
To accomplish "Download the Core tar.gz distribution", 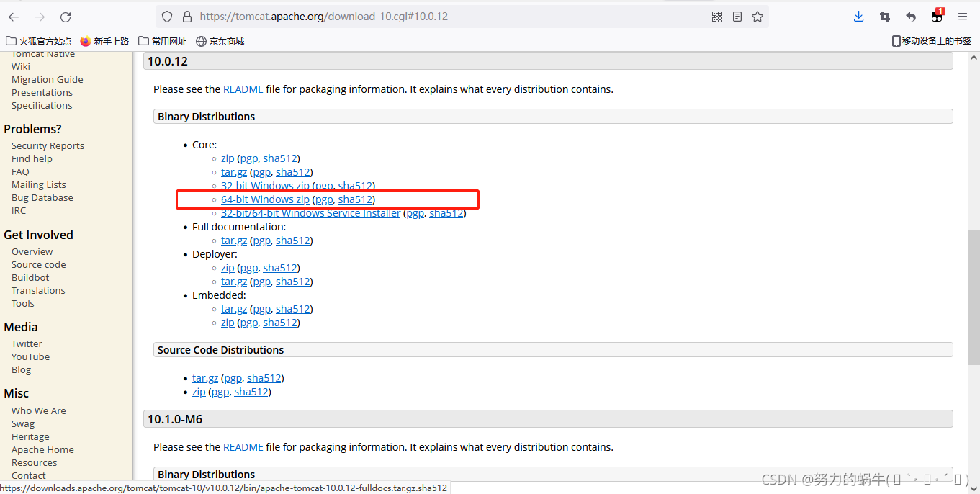I will click(234, 172).
